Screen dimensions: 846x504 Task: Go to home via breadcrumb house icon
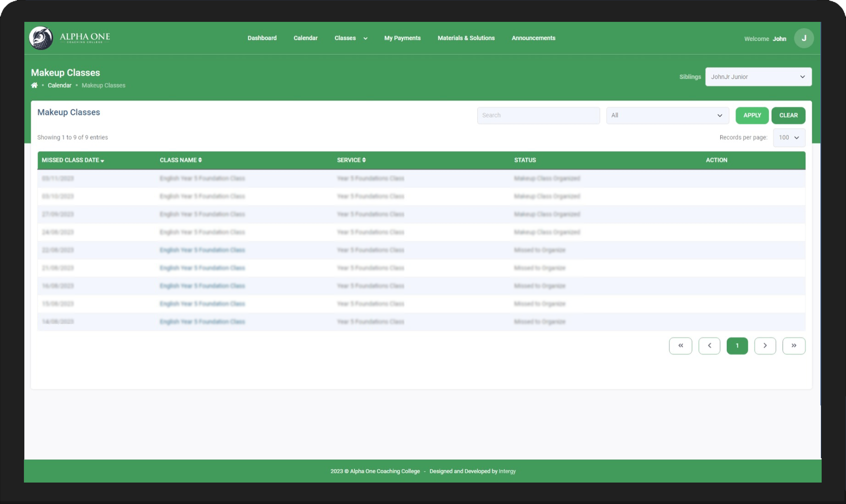[34, 85]
